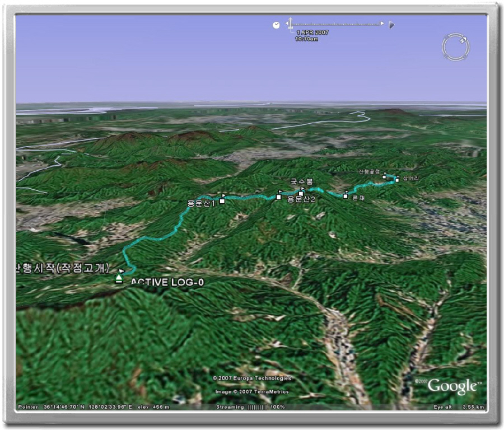Click the Eye alt readout

tap(459, 407)
